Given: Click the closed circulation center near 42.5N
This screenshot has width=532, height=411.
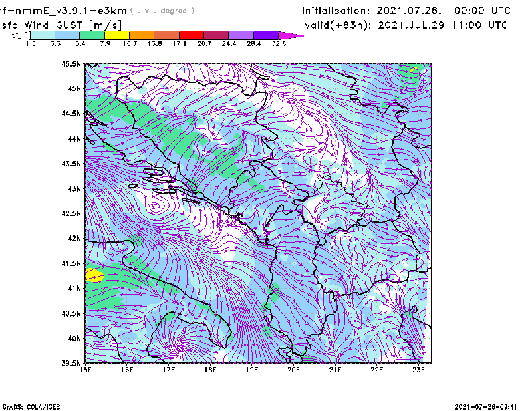Looking at the screenshot, I should [x=156, y=207].
